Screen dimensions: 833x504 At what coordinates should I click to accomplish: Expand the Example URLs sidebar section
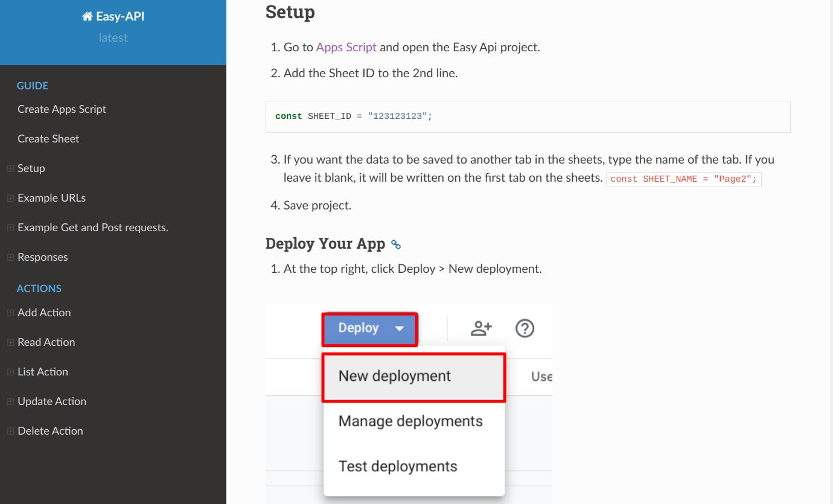click(x=10, y=198)
